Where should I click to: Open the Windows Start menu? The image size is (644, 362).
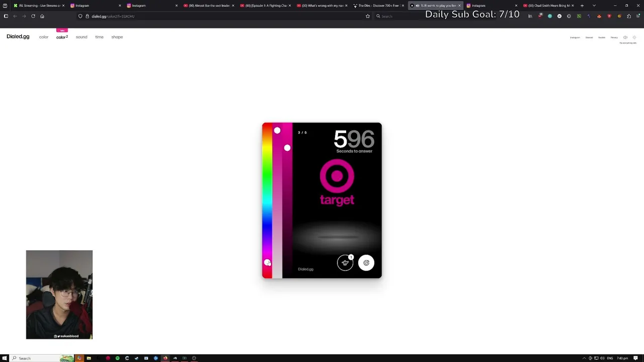tap(5, 358)
